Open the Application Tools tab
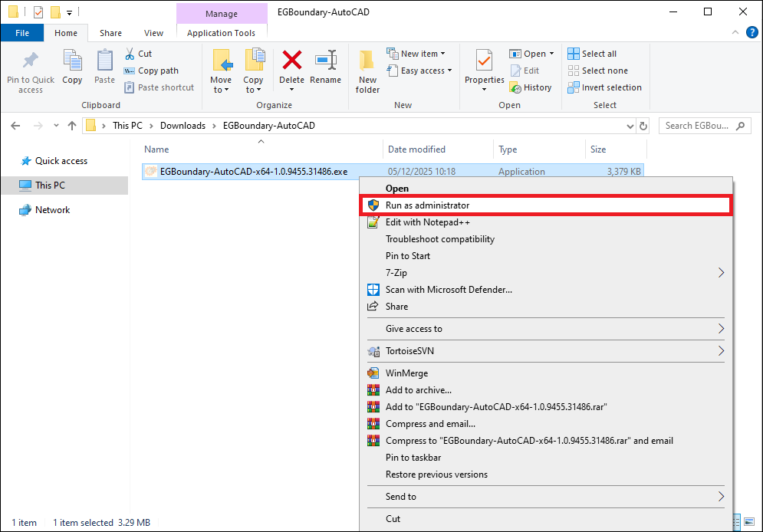 click(x=221, y=33)
